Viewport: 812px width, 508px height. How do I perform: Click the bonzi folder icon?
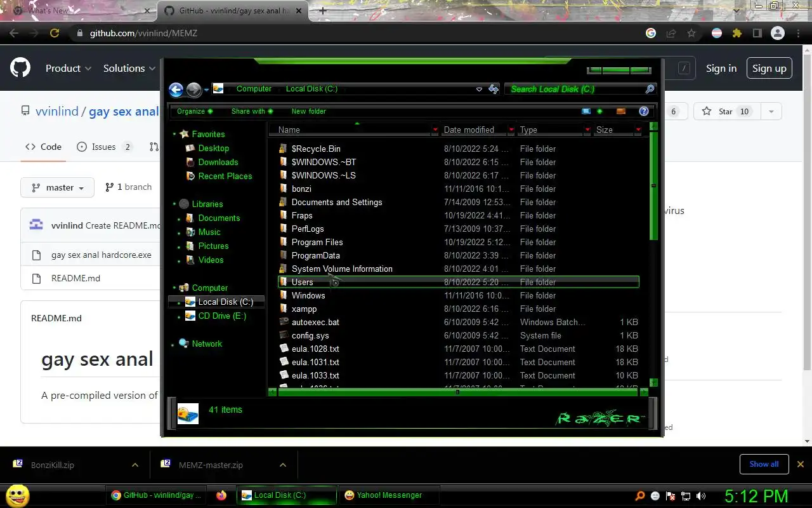pyautogui.click(x=284, y=189)
